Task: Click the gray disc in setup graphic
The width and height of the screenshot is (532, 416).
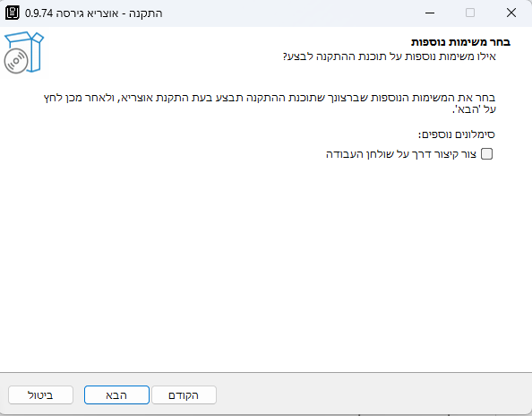Action: (x=15, y=61)
